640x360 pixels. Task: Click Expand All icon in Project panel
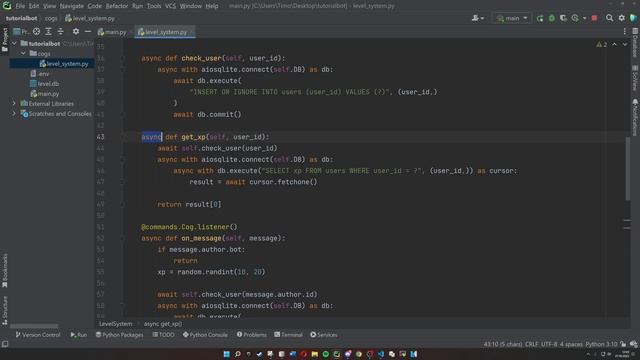coord(48,31)
